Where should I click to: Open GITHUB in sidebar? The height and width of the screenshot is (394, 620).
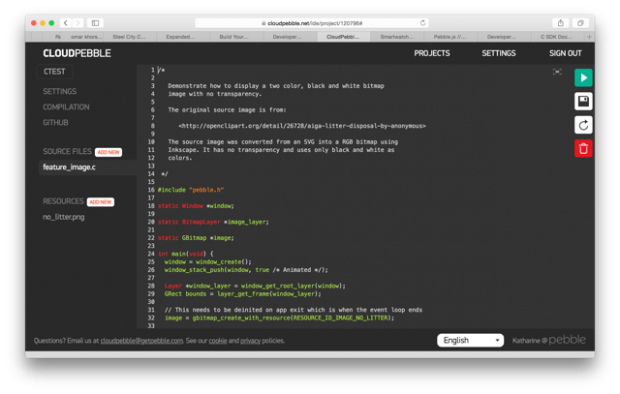(55, 123)
